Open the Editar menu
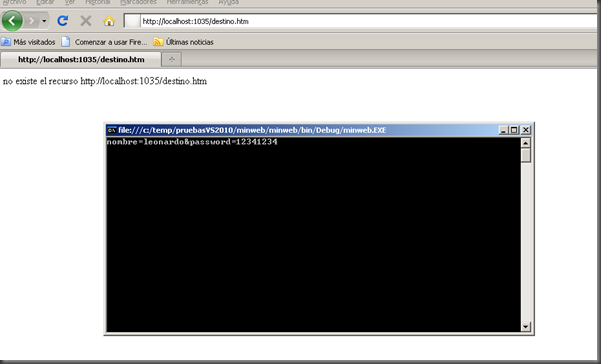Screen dimensions: 601x364 click(45, 2)
